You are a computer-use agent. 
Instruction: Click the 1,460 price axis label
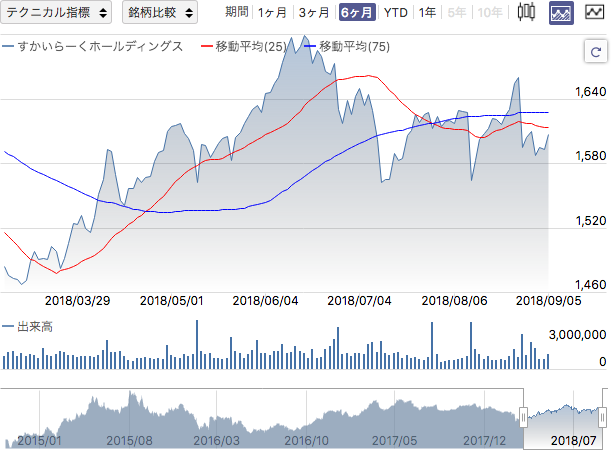tap(591, 285)
